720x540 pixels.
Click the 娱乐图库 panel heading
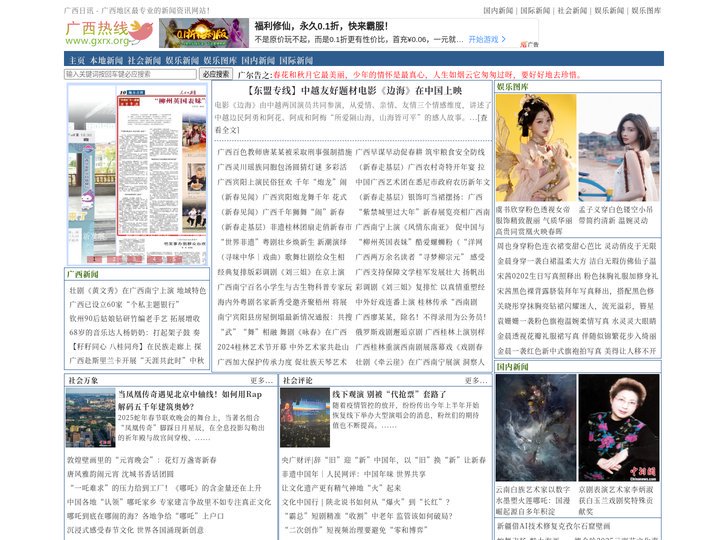point(512,87)
